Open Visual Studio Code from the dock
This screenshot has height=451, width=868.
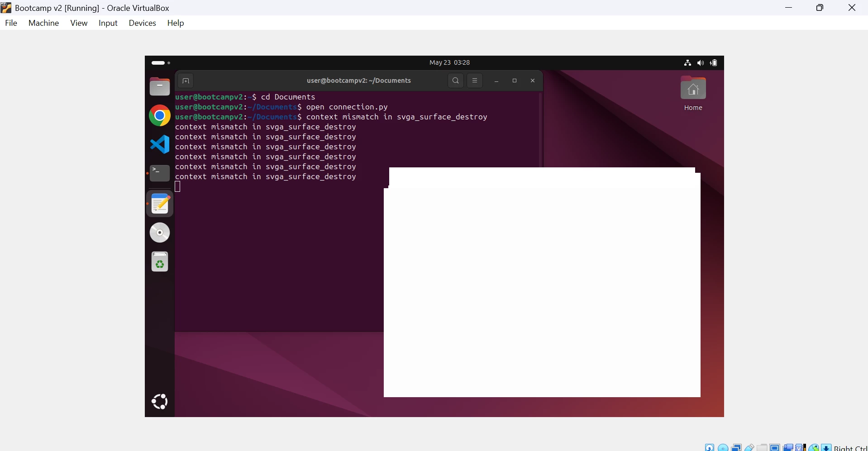tap(160, 145)
